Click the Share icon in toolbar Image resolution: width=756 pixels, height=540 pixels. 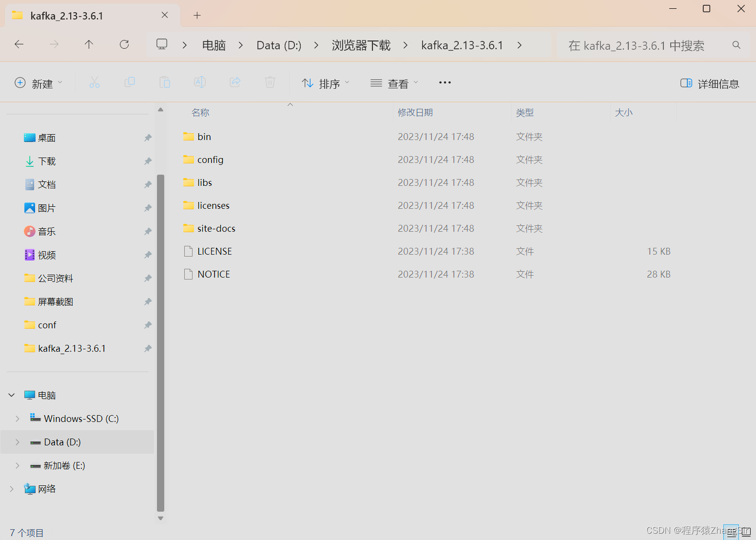pyautogui.click(x=235, y=82)
